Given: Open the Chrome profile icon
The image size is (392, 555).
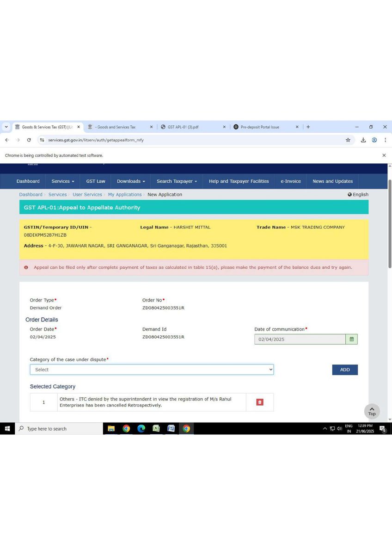Looking at the screenshot, I should (x=374, y=140).
